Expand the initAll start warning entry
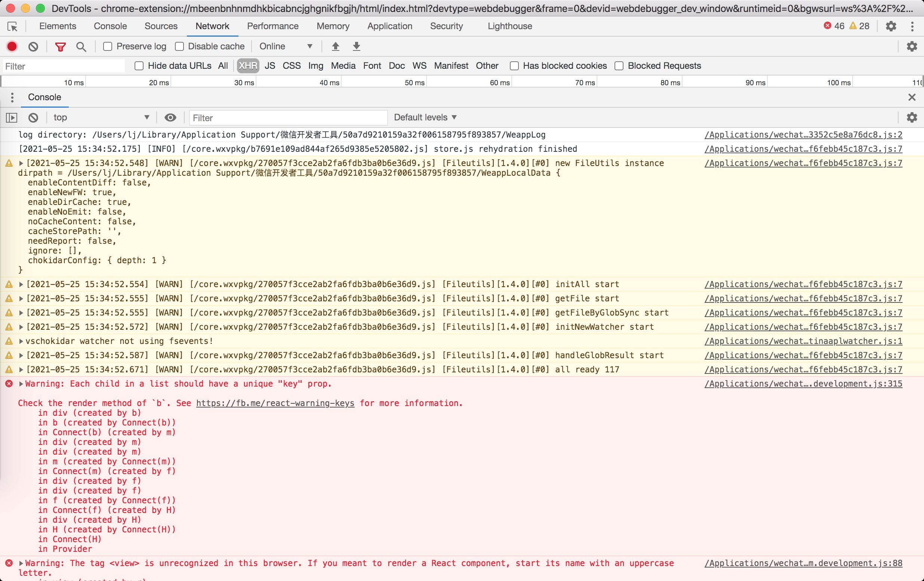Viewport: 924px width, 581px height. coord(21,285)
